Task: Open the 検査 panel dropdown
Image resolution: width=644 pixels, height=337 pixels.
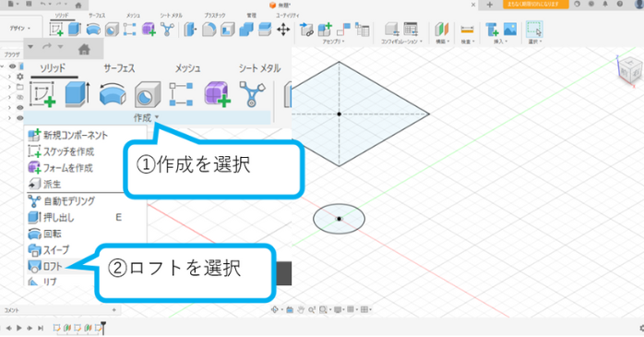Action: 468,42
